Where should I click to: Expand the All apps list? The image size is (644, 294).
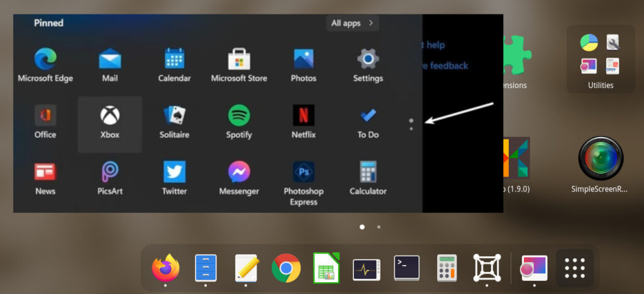pos(352,23)
